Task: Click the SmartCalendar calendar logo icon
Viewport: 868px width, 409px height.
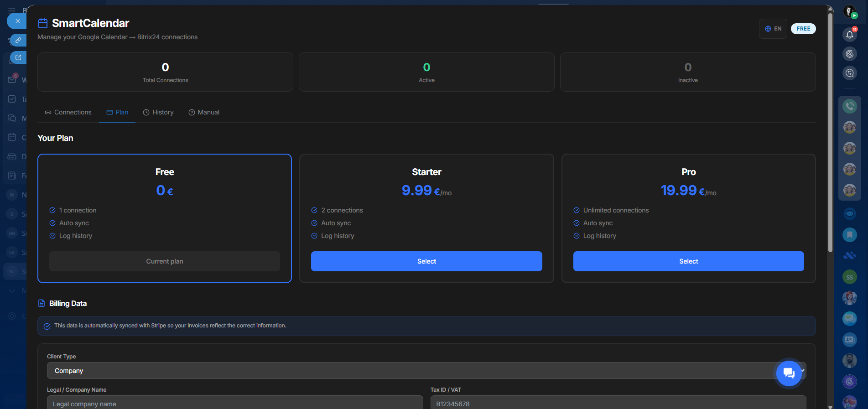Action: point(43,23)
